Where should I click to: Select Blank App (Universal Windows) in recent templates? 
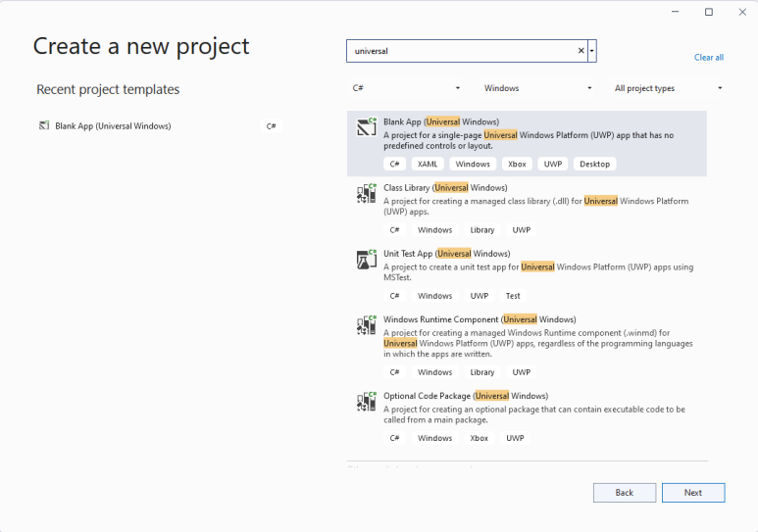tap(160, 126)
